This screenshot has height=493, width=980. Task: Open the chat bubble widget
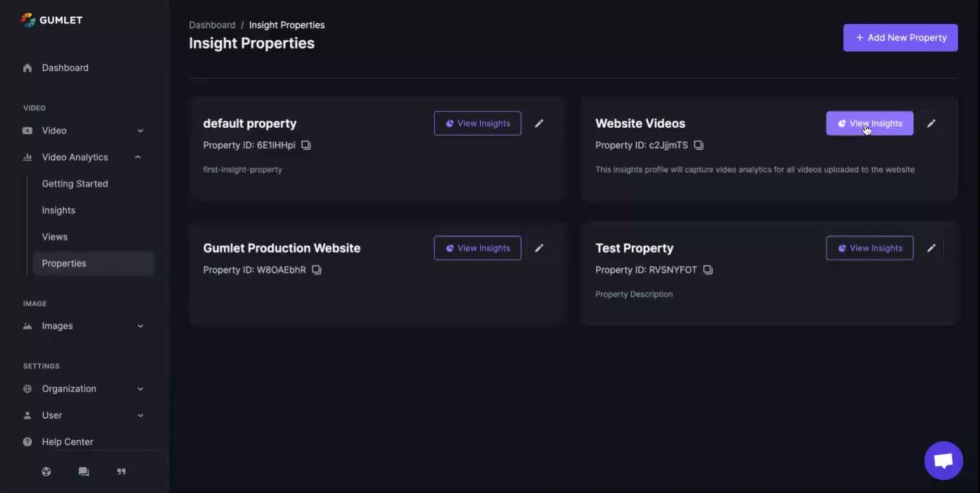[x=943, y=461]
